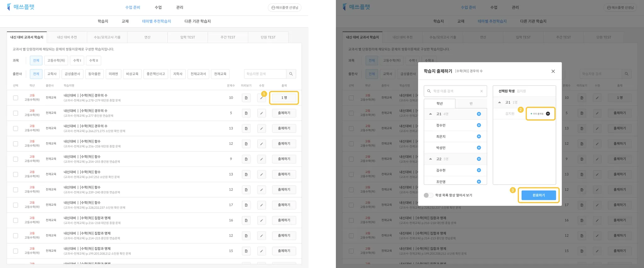The image size is (644, 268).
Task: Add student 박성민 with the plus icon
Action: tap(479, 148)
